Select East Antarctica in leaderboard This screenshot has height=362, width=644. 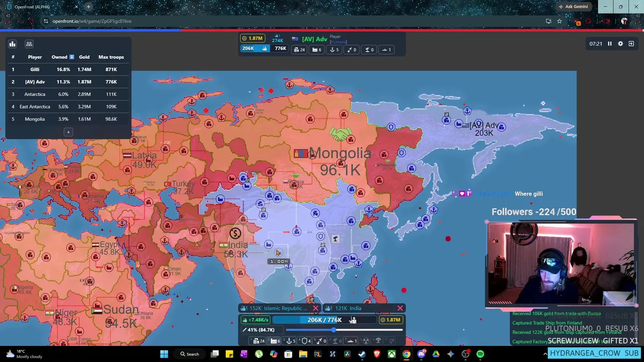coord(68,107)
